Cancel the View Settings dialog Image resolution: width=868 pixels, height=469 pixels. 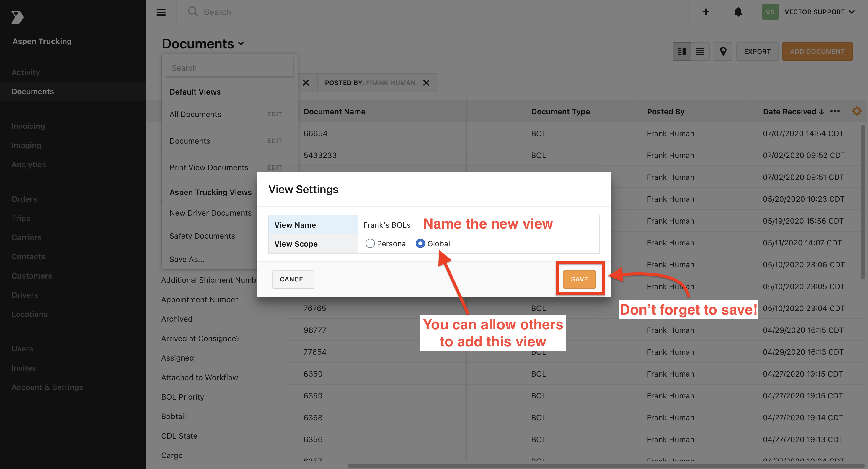pyautogui.click(x=293, y=279)
